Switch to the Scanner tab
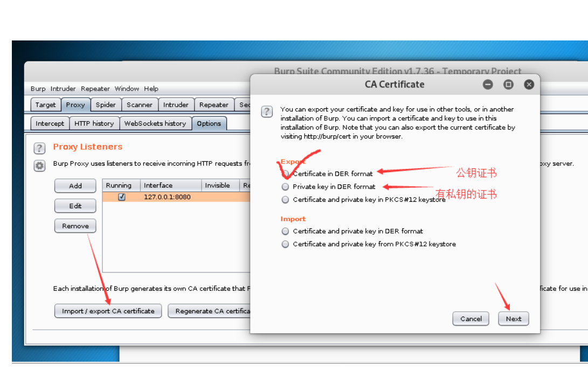 140,105
